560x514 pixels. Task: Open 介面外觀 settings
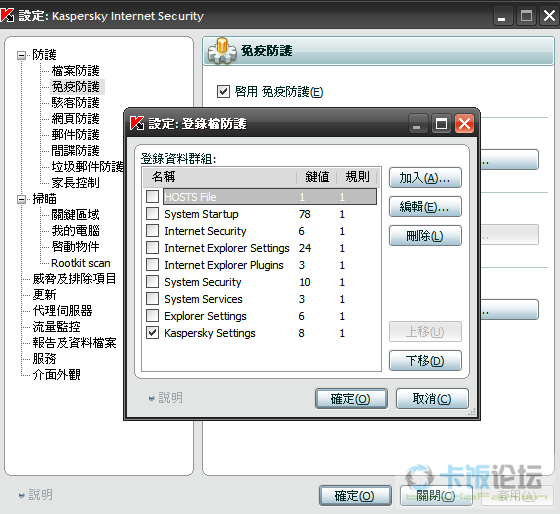[x=56, y=375]
